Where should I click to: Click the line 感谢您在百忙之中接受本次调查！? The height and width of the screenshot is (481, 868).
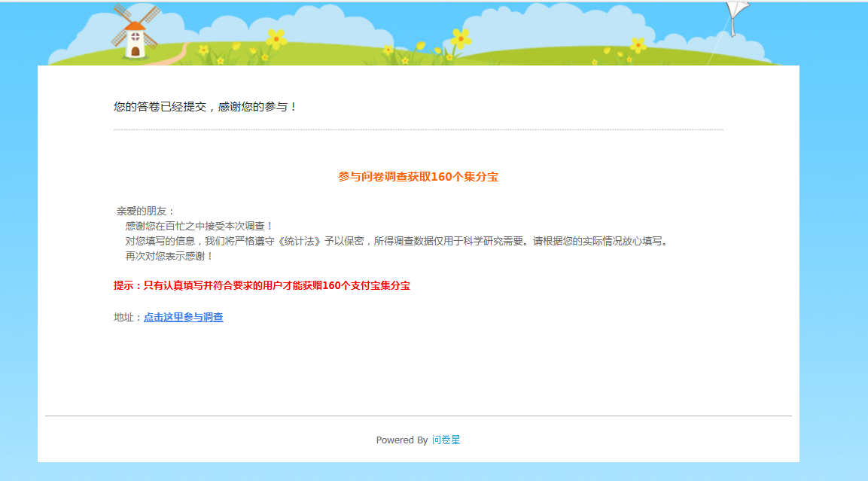point(199,226)
